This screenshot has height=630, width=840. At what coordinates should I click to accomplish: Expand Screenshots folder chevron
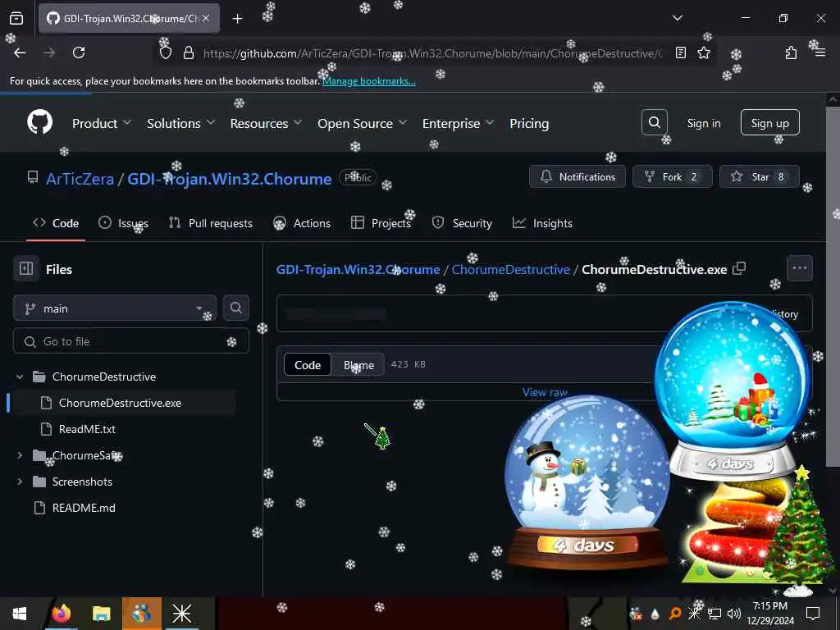click(x=20, y=482)
